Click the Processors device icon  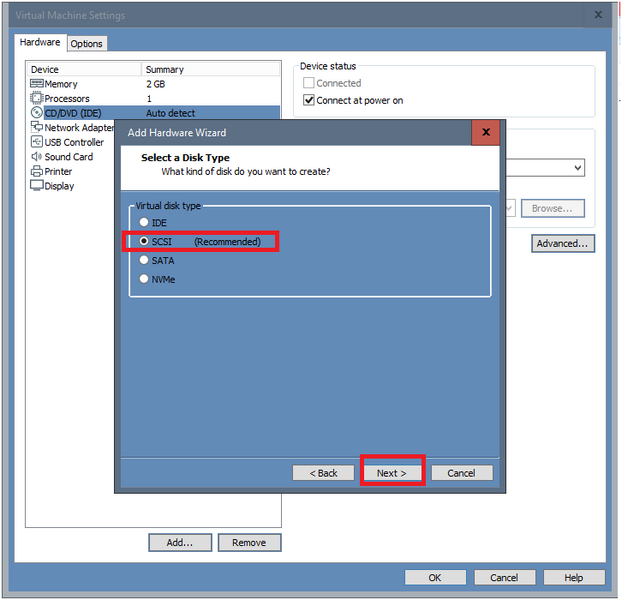click(37, 99)
